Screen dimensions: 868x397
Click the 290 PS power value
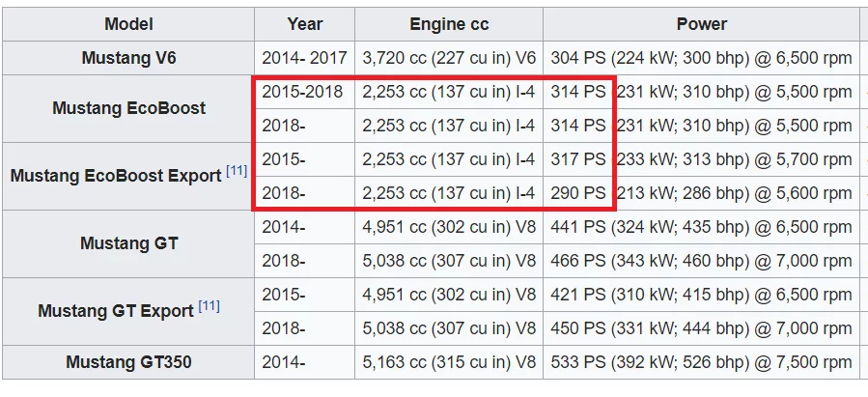pyautogui.click(x=578, y=193)
